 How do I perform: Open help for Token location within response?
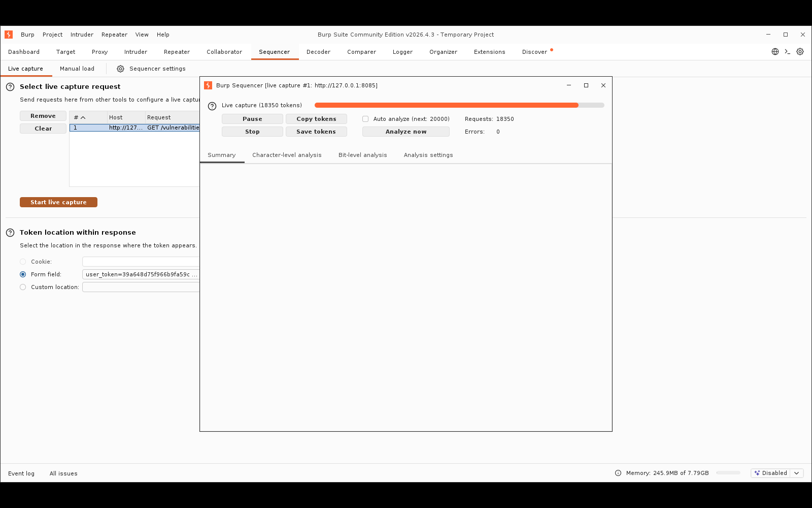[x=10, y=233]
